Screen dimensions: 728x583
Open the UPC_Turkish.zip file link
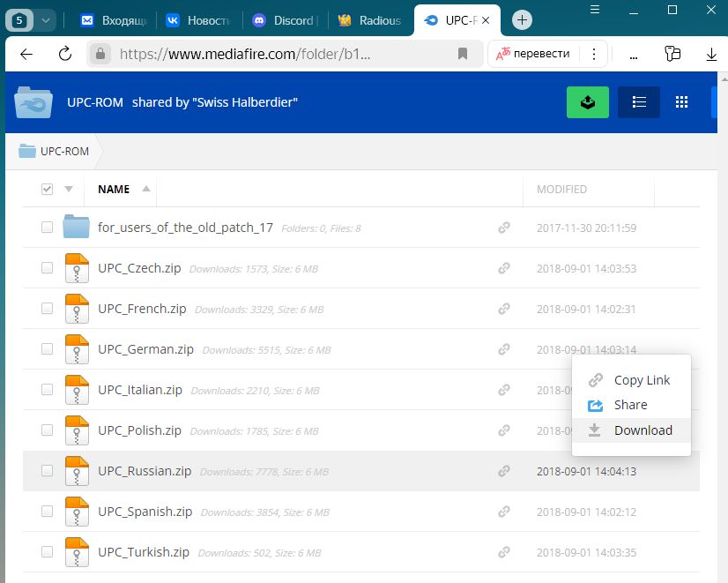point(144,552)
